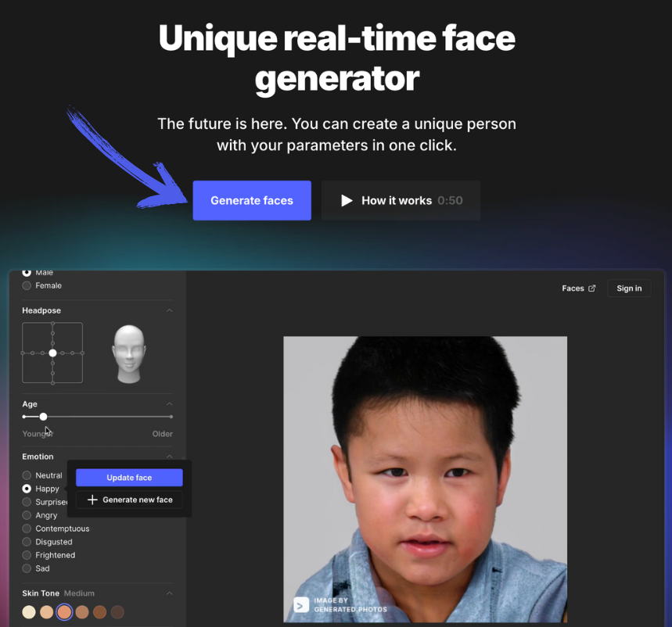
Task: Click the plus icon beside Generate new face
Action: click(x=92, y=500)
